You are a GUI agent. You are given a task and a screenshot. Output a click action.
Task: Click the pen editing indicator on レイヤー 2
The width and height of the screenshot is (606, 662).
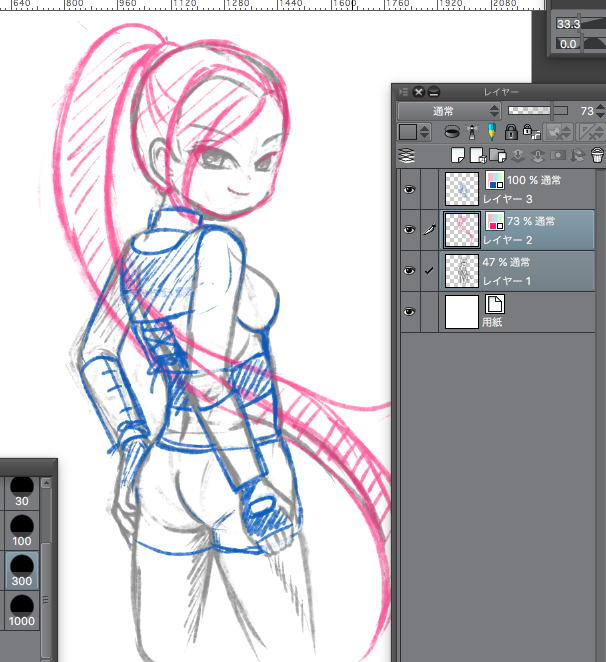pos(429,230)
